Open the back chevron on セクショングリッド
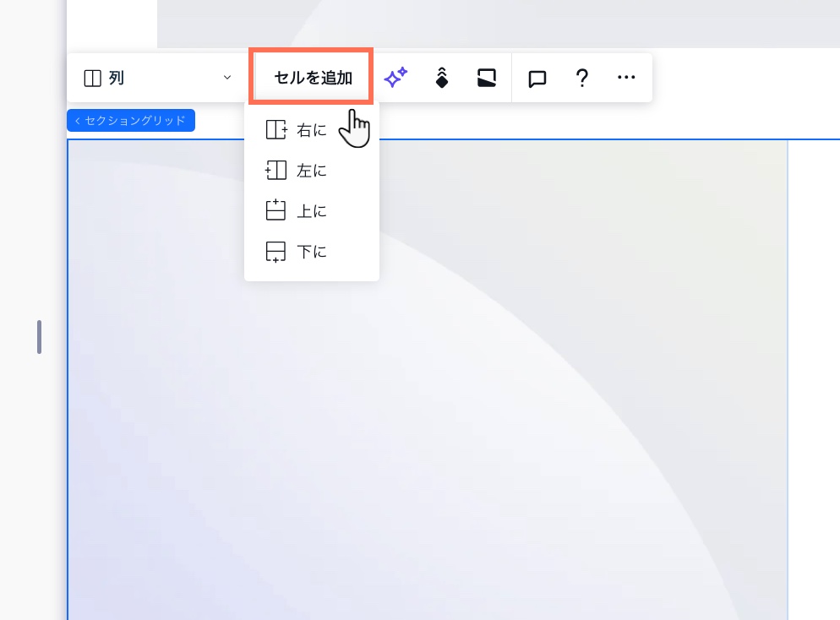This screenshot has width=840, height=620. (x=79, y=120)
